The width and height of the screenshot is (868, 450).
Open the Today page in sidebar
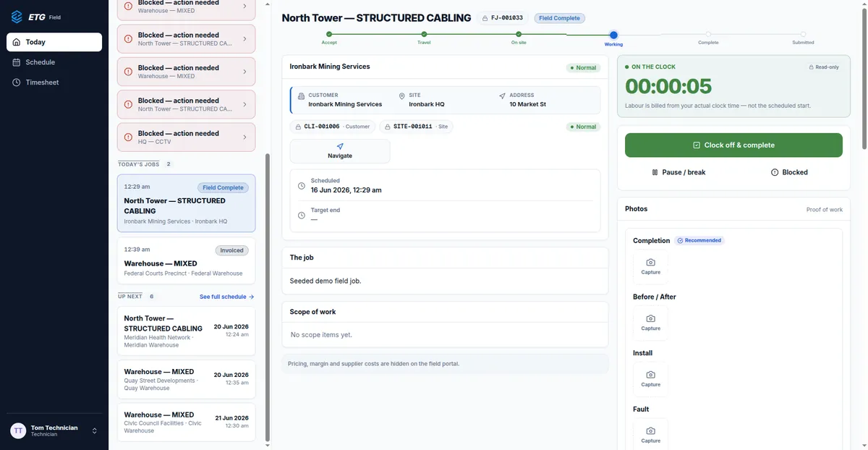pyautogui.click(x=54, y=42)
